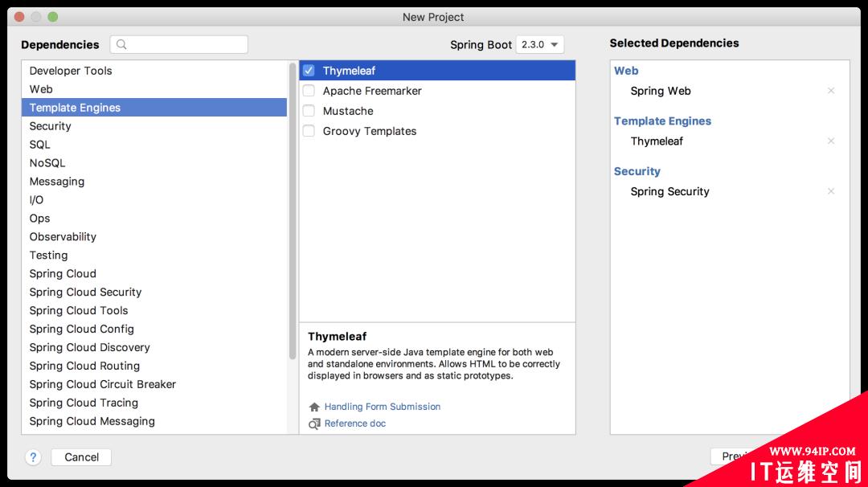This screenshot has width=868, height=487.
Task: Click the Dependencies search input field
Action: point(178,44)
